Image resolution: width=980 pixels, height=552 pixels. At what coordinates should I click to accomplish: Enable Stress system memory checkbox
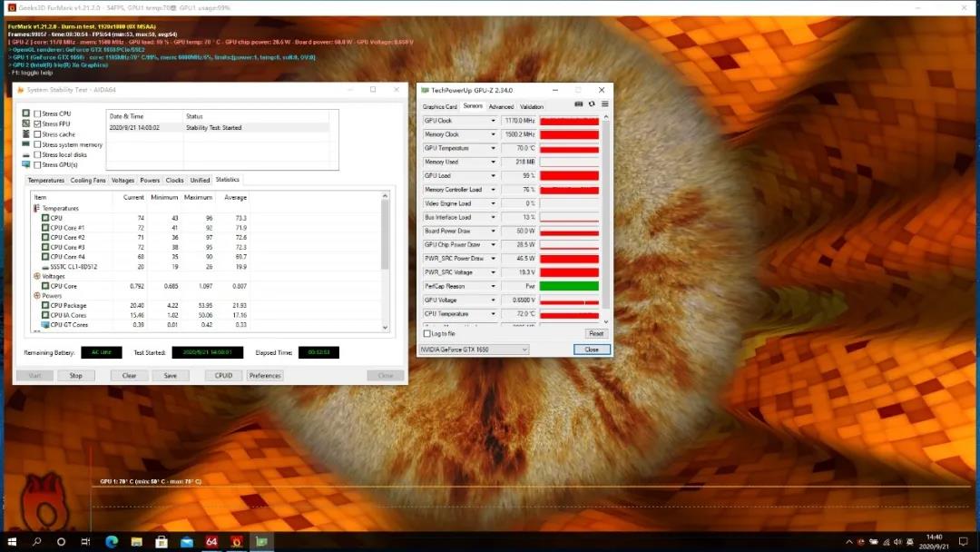click(x=37, y=144)
